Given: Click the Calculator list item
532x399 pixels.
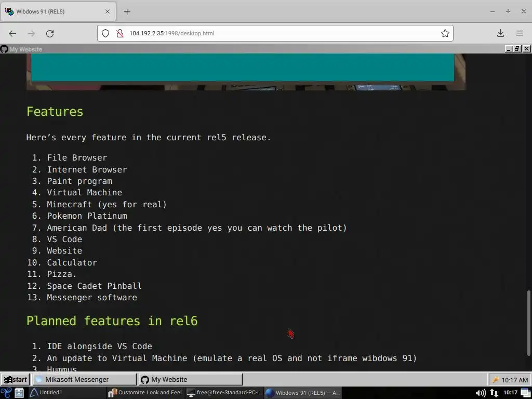Looking at the screenshot, I should click(72, 262).
